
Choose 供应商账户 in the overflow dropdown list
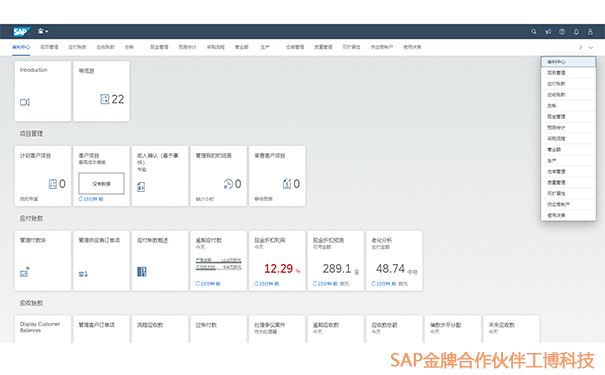(568, 204)
